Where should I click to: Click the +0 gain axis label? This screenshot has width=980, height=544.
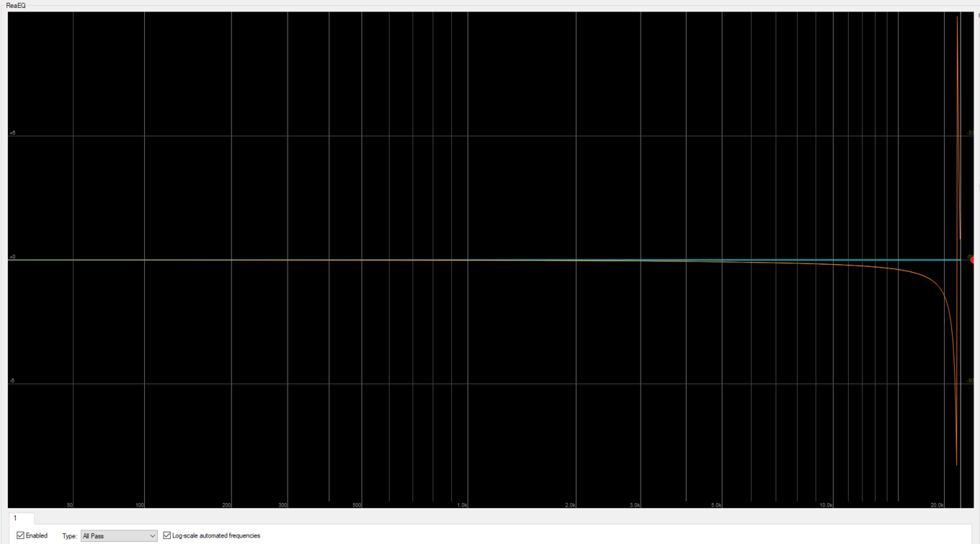coord(12,257)
